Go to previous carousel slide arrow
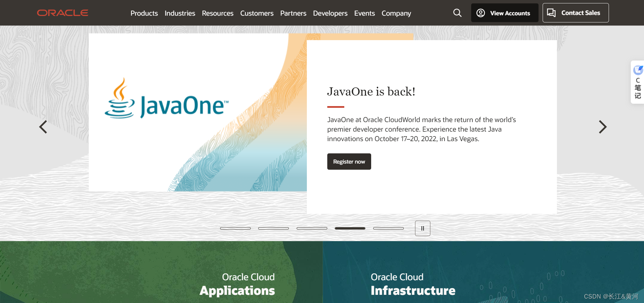This screenshot has height=303, width=644. click(x=43, y=127)
